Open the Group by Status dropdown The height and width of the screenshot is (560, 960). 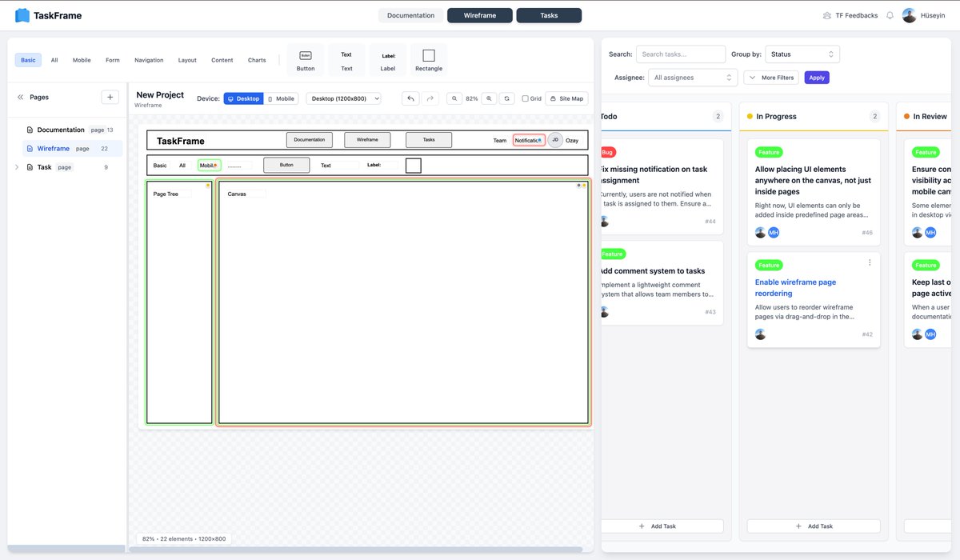click(x=802, y=54)
